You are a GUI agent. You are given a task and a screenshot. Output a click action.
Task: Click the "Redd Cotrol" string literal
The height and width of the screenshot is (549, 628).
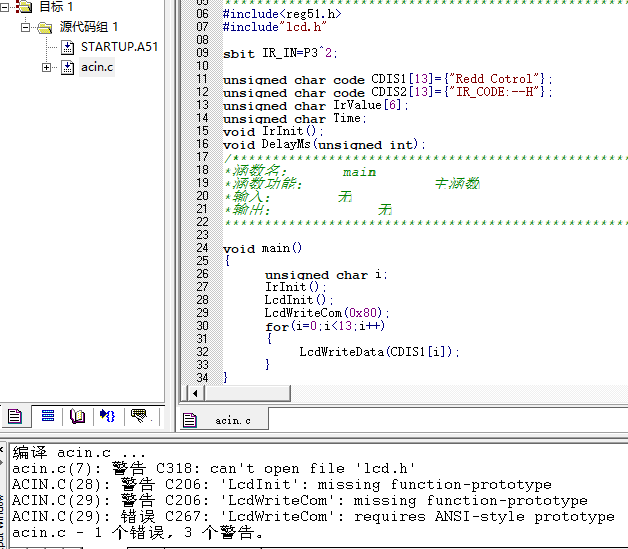[497, 79]
